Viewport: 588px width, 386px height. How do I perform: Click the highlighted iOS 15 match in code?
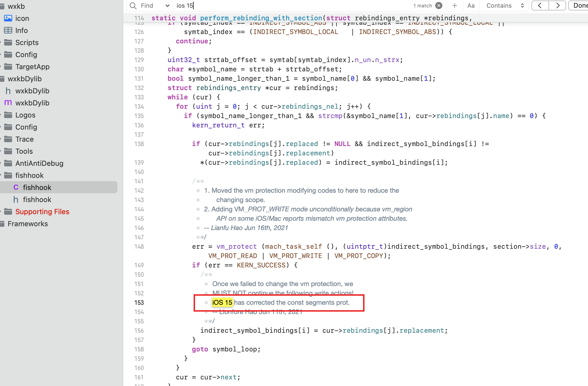222,302
